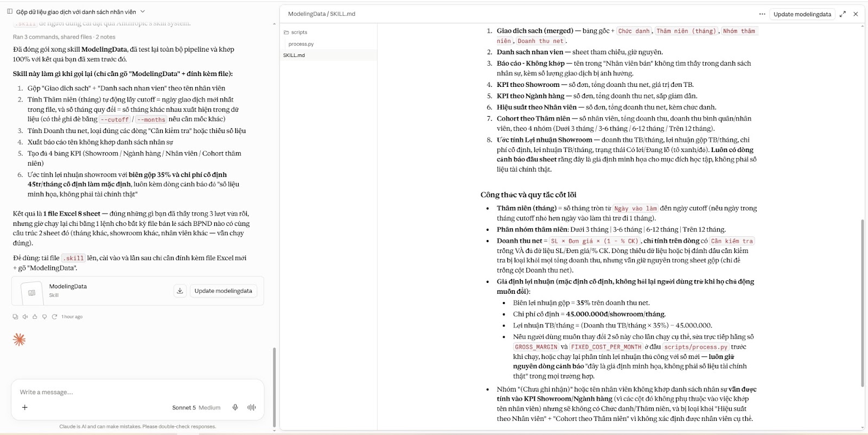The width and height of the screenshot is (868, 435).
Task: Give the response a thumbs up
Action: pyautogui.click(x=35, y=317)
